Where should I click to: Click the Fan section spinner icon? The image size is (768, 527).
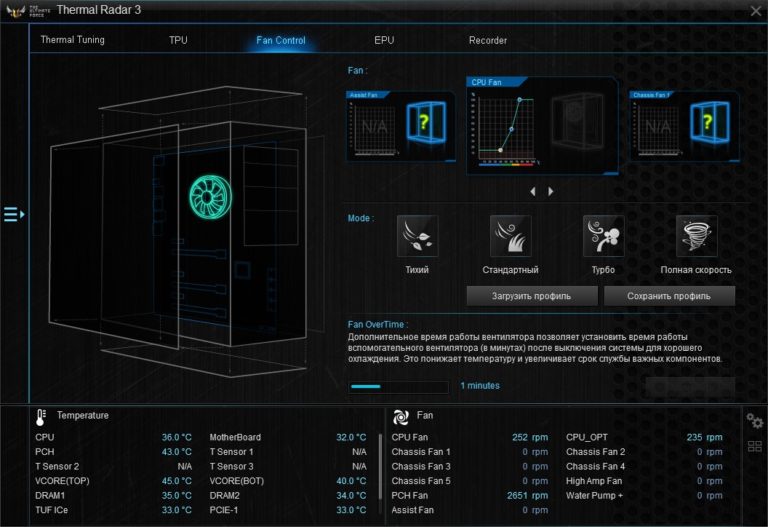click(x=401, y=417)
